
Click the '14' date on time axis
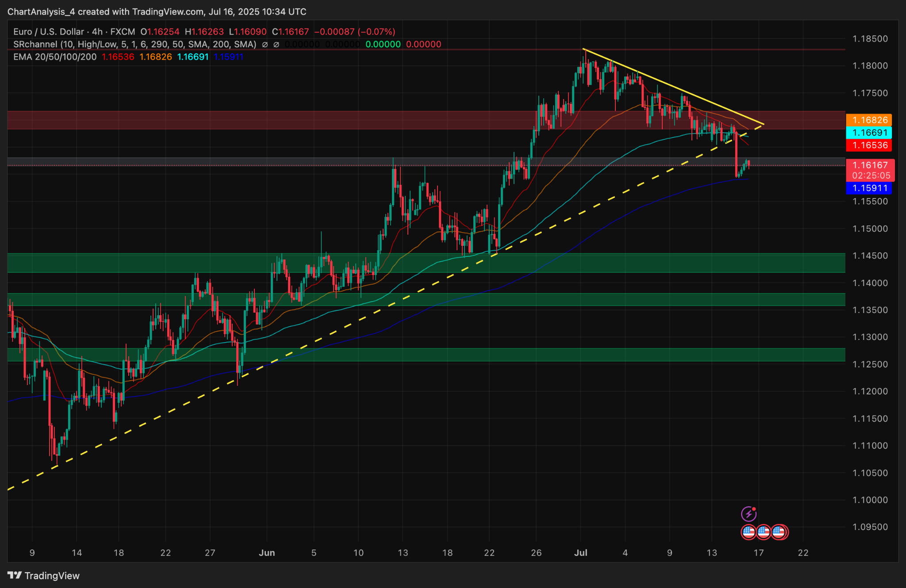[77, 553]
